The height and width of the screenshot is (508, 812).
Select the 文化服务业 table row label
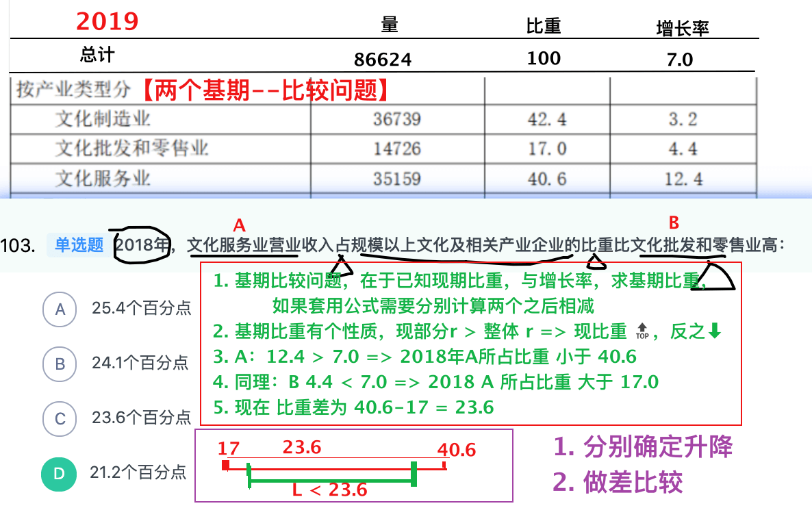click(x=103, y=178)
